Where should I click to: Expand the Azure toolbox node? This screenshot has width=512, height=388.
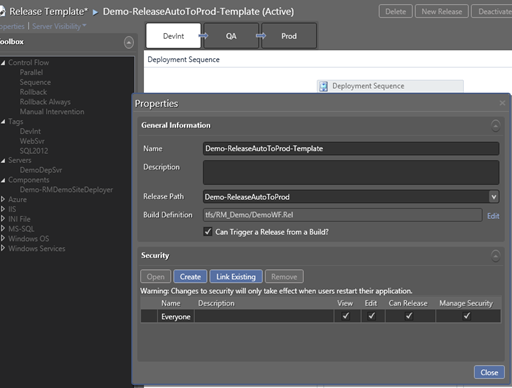3,199
